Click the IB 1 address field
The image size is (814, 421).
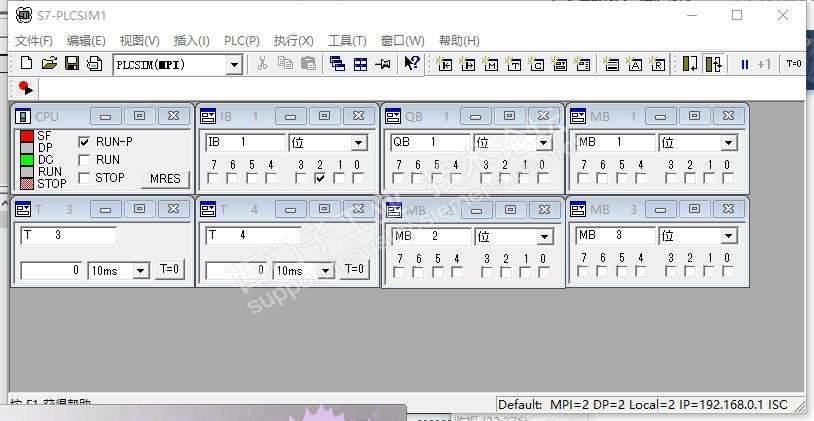(x=246, y=142)
